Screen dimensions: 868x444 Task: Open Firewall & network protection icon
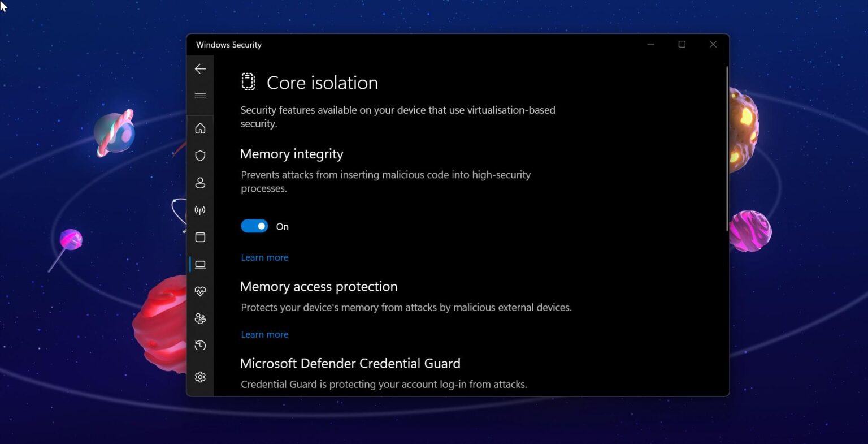click(x=200, y=210)
